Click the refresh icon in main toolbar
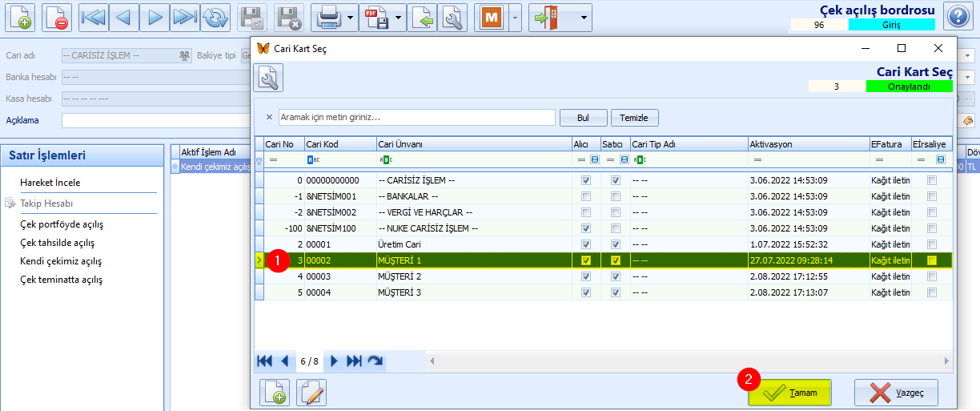The width and height of the screenshot is (980, 411). point(215,17)
